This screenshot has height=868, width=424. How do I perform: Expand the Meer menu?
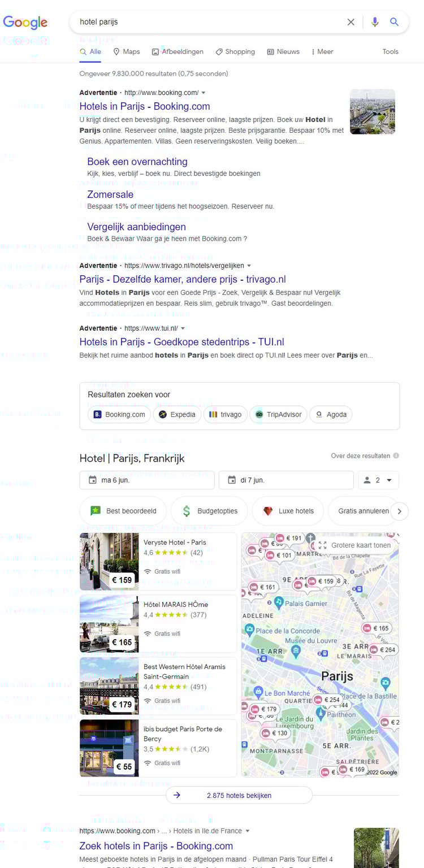tap(322, 51)
